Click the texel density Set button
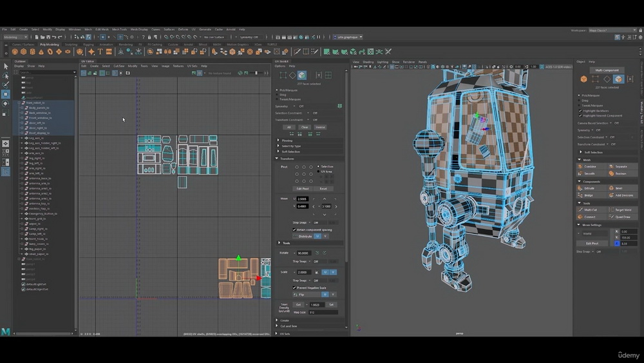The height and width of the screenshot is (363, 644). click(x=332, y=304)
